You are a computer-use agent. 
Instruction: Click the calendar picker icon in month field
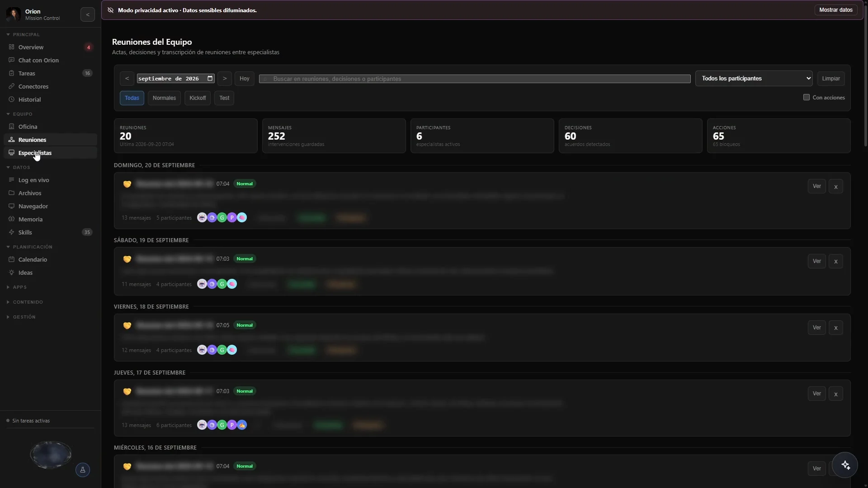tap(210, 78)
